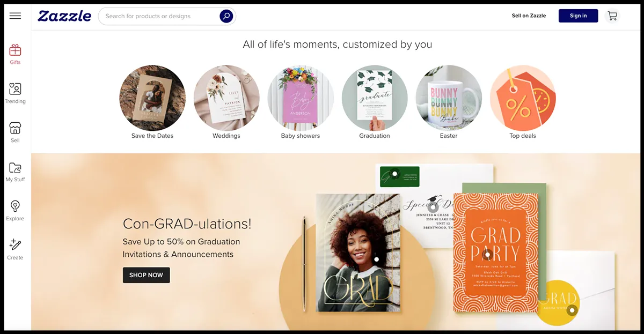Open the hamburger menu icon
This screenshot has width=644, height=334.
15,16
